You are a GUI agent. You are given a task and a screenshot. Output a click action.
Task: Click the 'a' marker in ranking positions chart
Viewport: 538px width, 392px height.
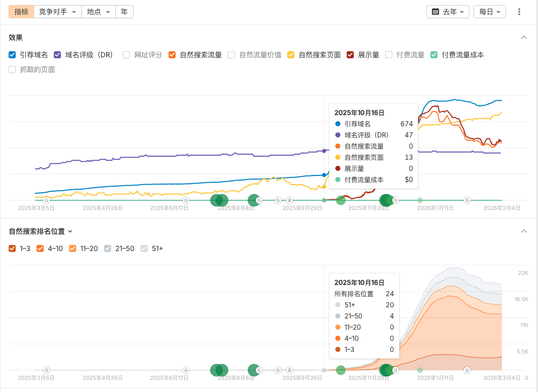(x=289, y=370)
